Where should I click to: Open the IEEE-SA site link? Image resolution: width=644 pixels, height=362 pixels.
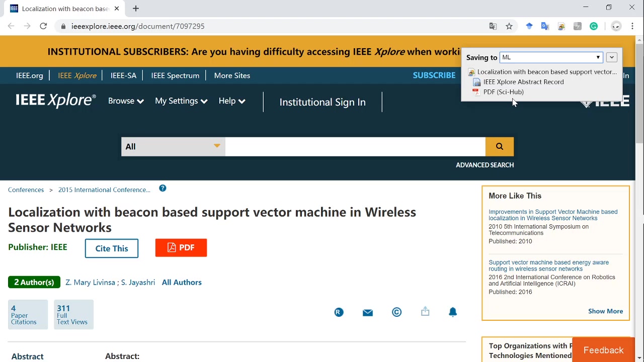(123, 75)
